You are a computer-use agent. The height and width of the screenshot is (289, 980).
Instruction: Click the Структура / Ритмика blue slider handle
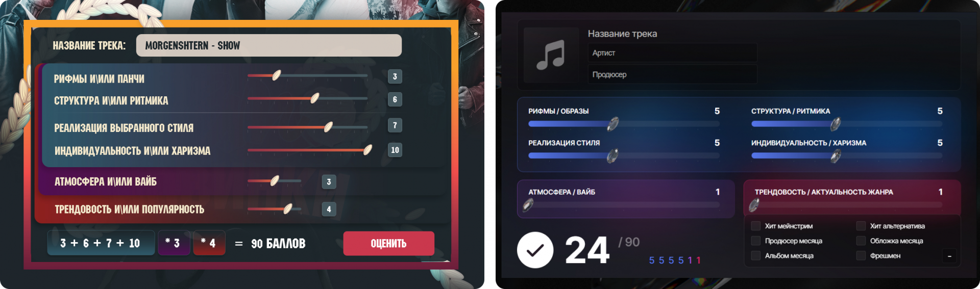point(836,124)
